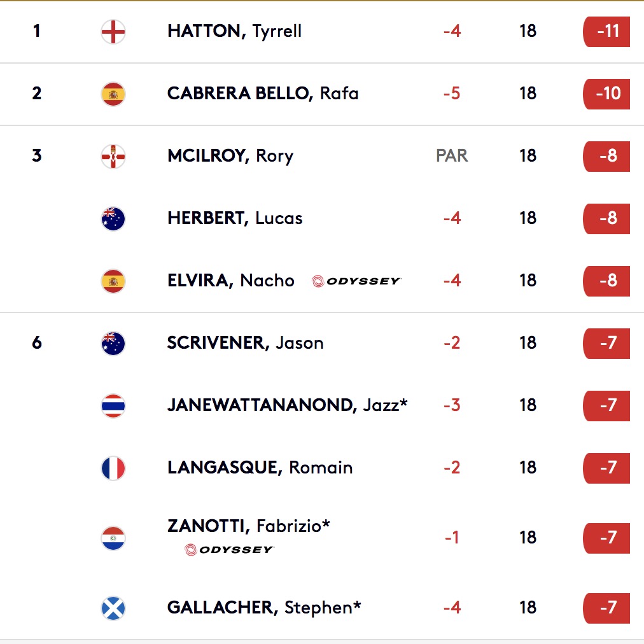Click the Northern Ireland flag beside McIlroy
The width and height of the screenshot is (644, 644).
tap(113, 157)
